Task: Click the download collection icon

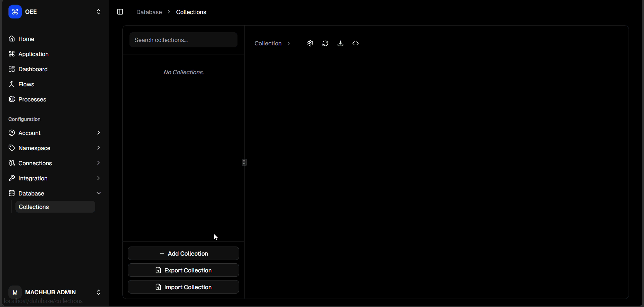Action: coord(340,43)
